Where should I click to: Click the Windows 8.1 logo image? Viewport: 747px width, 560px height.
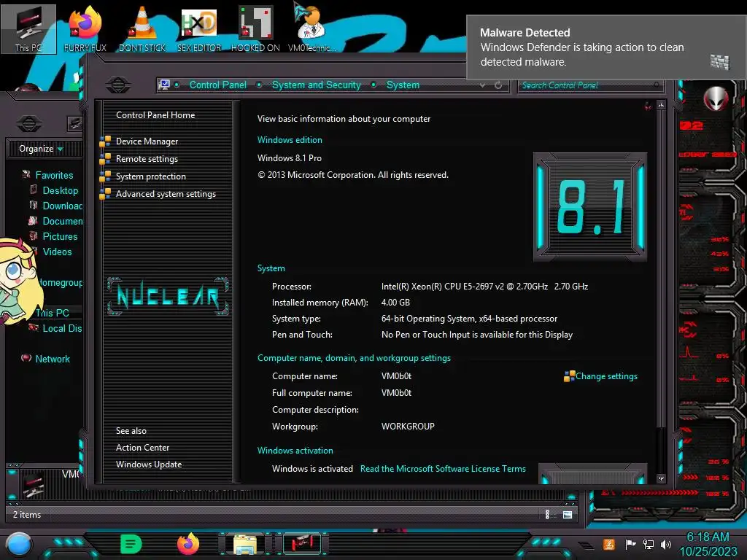pyautogui.click(x=590, y=207)
